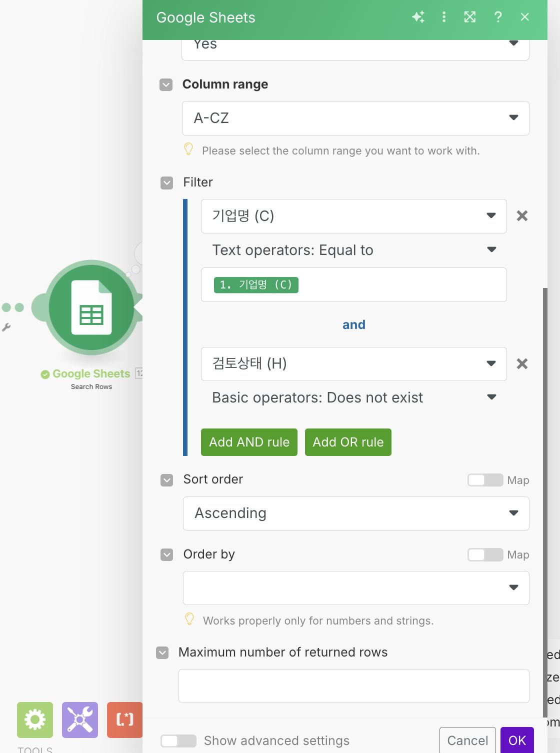Click the Add OR rule button
The height and width of the screenshot is (753, 560).
[x=348, y=442]
